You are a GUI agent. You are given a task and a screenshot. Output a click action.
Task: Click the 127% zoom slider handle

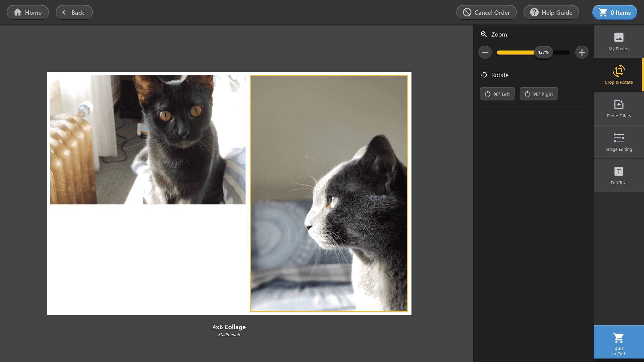click(543, 52)
